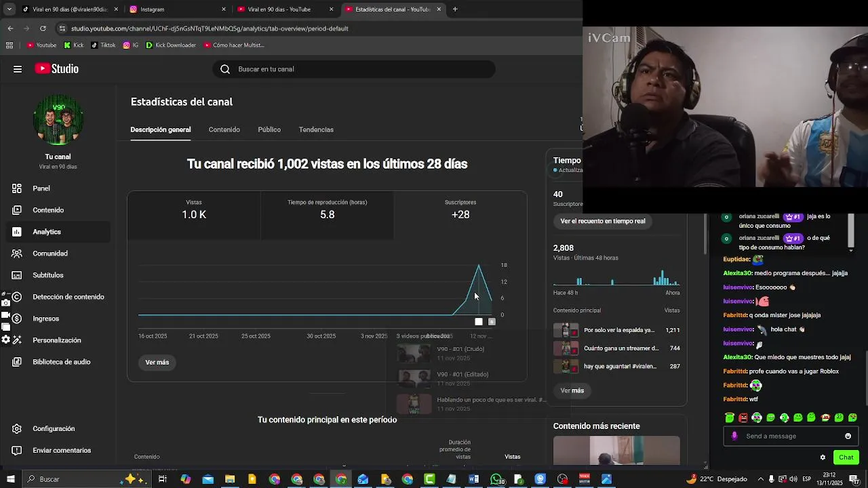The image size is (868, 488).
Task: Click the green Chat send button
Action: pyautogui.click(x=846, y=457)
